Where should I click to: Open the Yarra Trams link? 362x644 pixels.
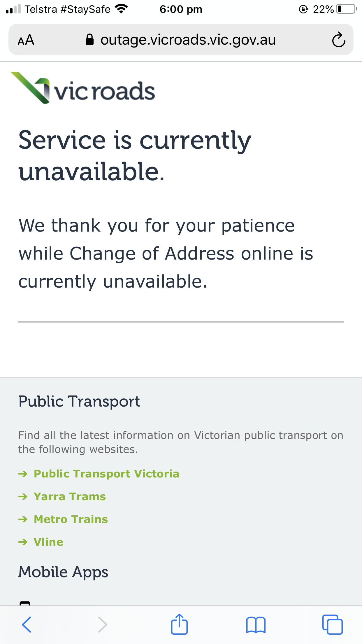tap(70, 496)
